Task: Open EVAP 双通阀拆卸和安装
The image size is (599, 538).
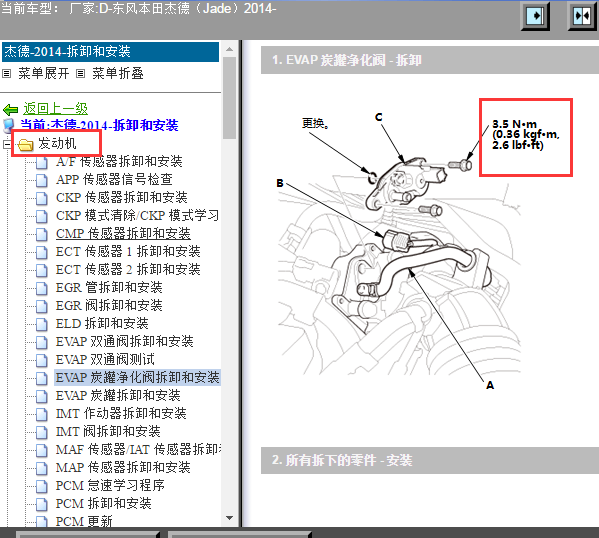Action: [125, 342]
